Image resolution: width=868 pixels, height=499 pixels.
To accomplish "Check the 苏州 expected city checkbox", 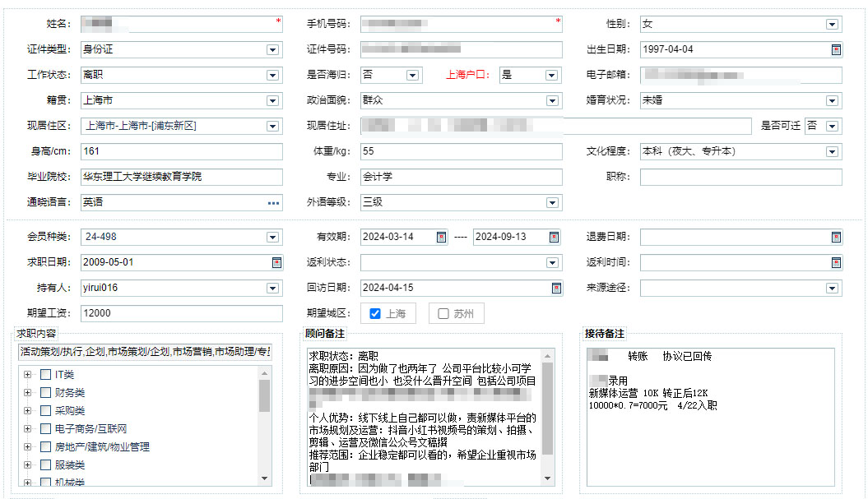I will [443, 314].
